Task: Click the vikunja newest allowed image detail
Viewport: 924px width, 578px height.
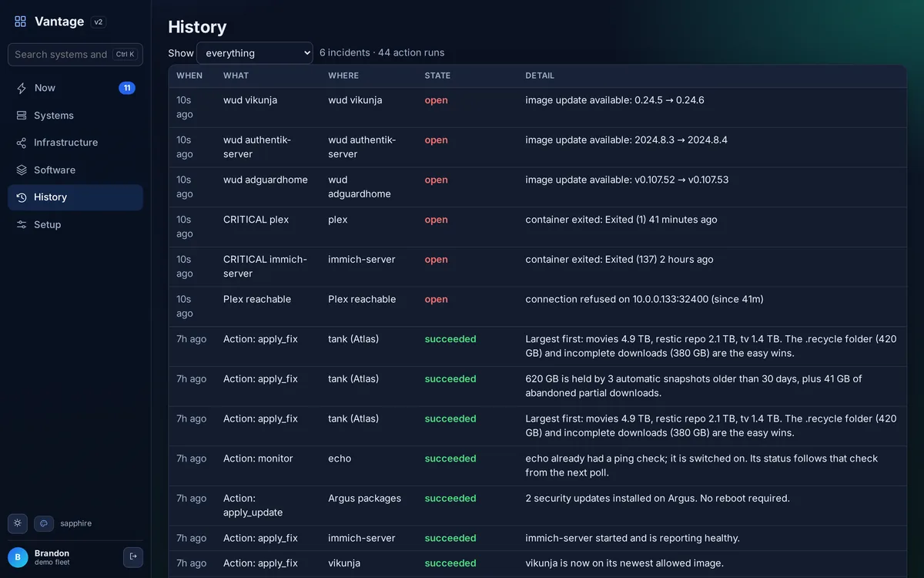Action: 624,563
